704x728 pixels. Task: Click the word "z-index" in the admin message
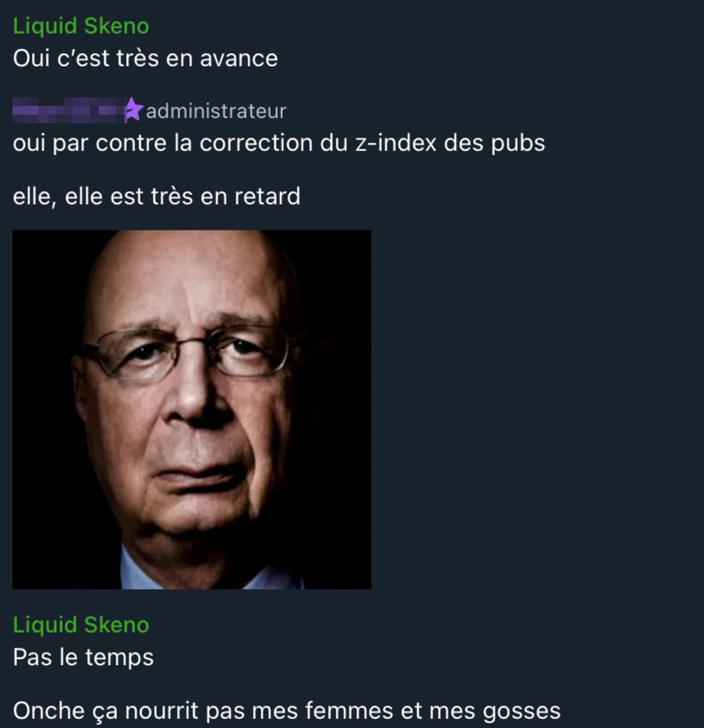(395, 143)
